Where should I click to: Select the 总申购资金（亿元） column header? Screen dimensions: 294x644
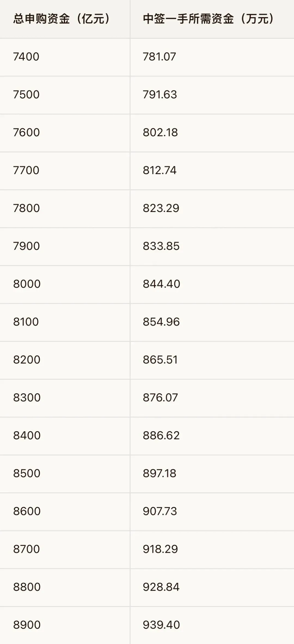point(65,19)
